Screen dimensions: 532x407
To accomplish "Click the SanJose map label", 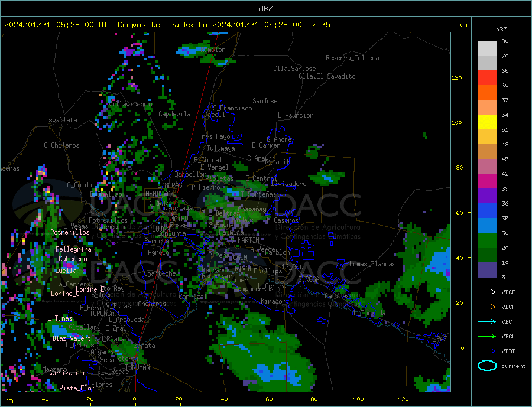I will coord(265,101).
